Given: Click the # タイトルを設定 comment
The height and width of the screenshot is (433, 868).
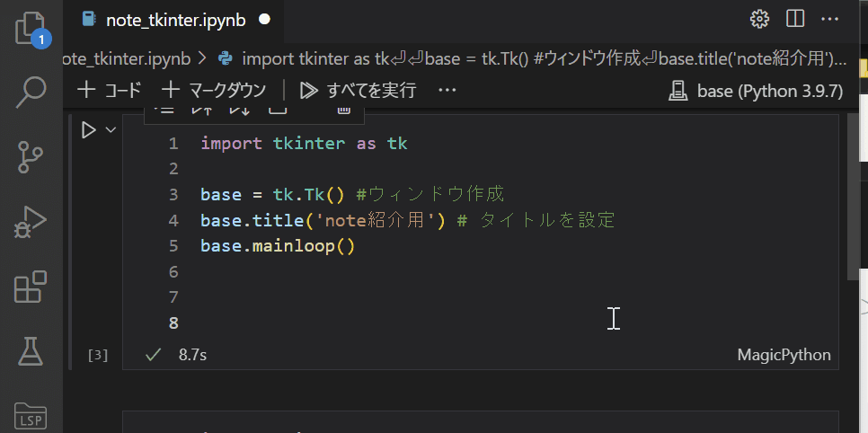Looking at the screenshot, I should 536,220.
